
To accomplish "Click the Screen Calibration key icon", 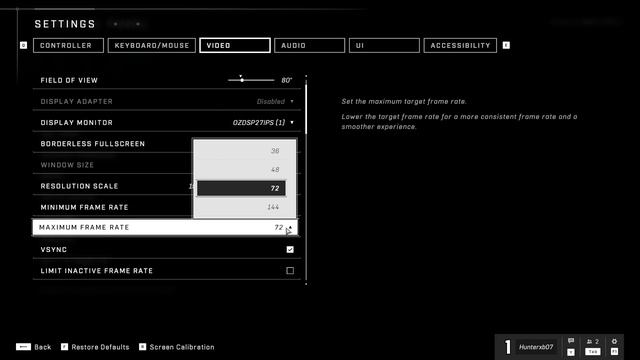I will coord(142,347).
